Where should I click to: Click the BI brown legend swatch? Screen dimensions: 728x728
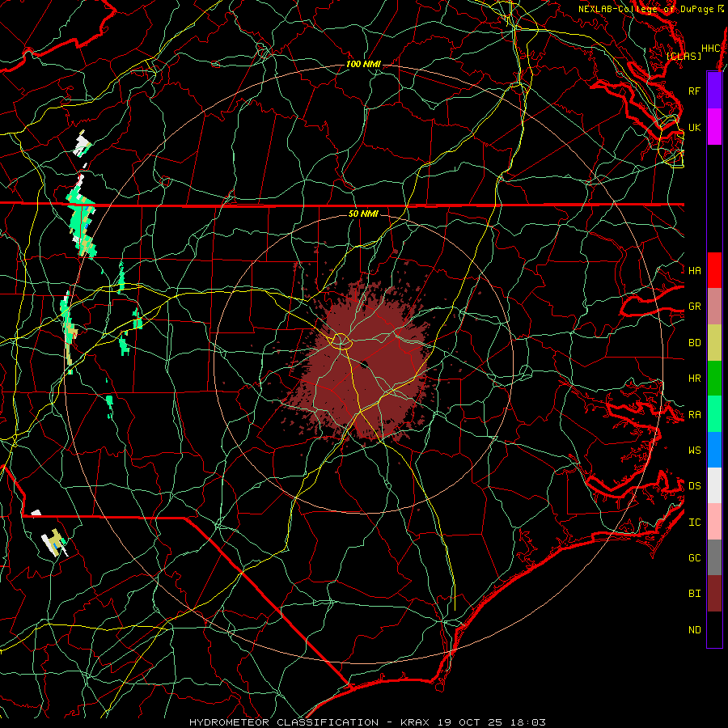714,594
